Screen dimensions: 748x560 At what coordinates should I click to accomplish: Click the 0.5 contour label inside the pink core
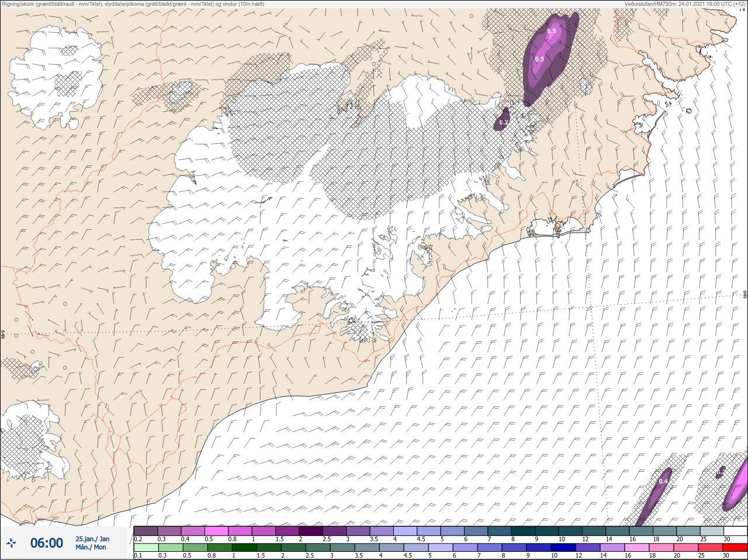point(552,31)
